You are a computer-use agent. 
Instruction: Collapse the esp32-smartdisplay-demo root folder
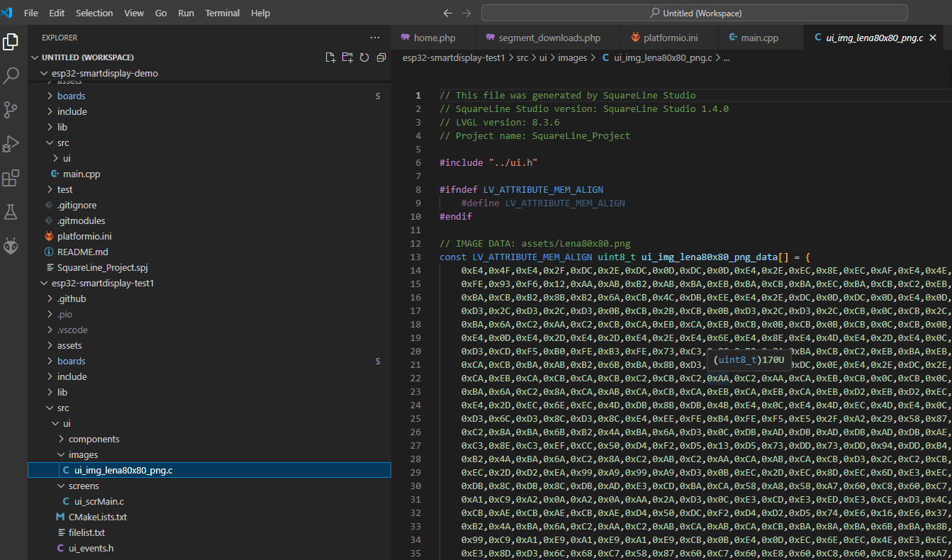tap(104, 73)
